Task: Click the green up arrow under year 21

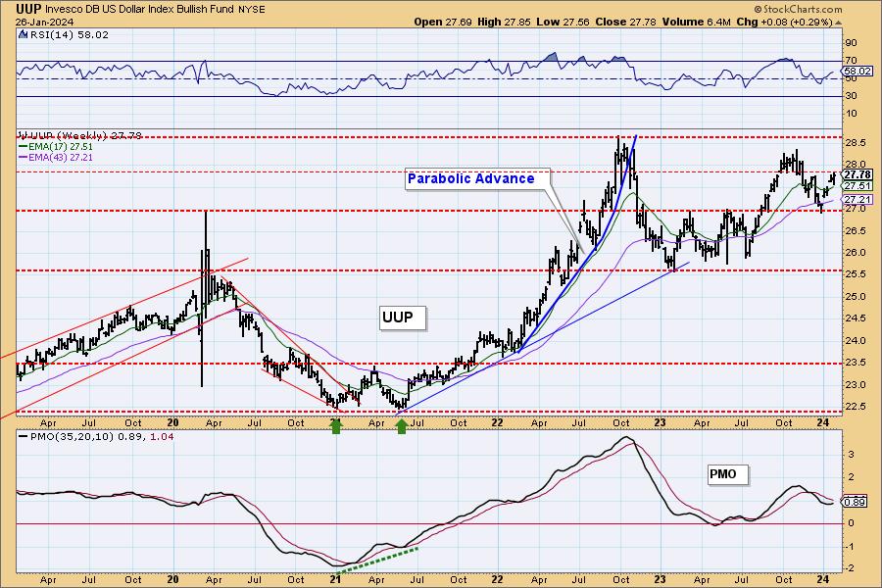Action: [336, 427]
